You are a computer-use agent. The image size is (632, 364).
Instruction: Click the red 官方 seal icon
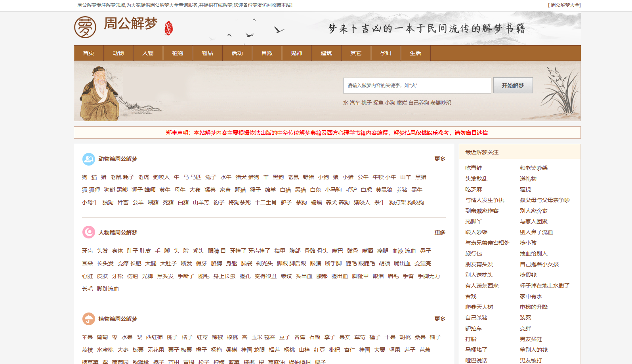pyautogui.click(x=169, y=28)
